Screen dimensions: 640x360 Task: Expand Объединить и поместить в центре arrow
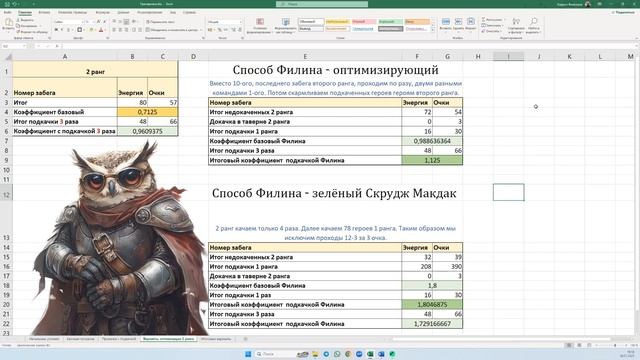pos(201,29)
